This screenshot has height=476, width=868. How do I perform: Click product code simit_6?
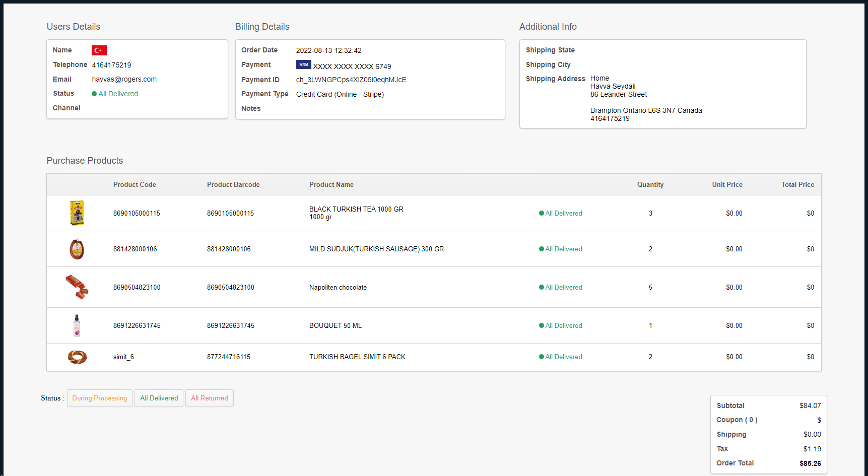(x=123, y=357)
